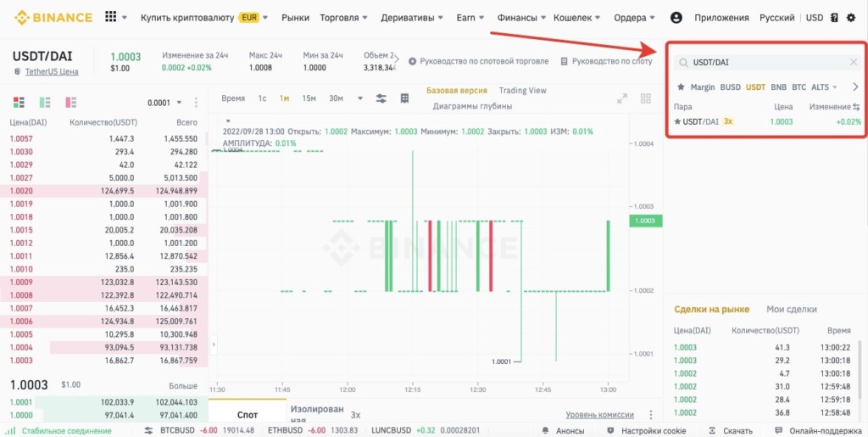Focus the USDT/DAI pair search field
Image resolution: width=868 pixels, height=437 pixels.
pyautogui.click(x=766, y=63)
